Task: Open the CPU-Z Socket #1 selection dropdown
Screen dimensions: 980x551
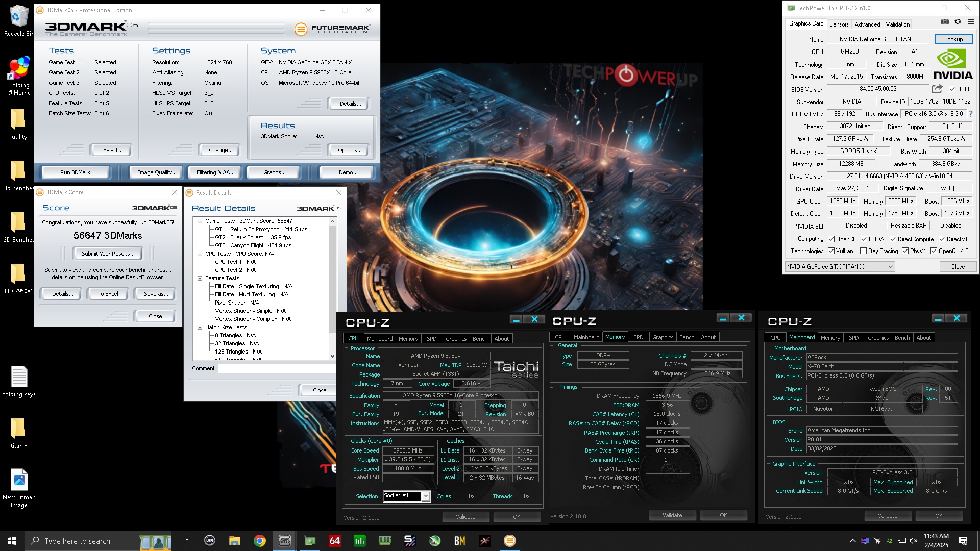Action: pos(407,496)
